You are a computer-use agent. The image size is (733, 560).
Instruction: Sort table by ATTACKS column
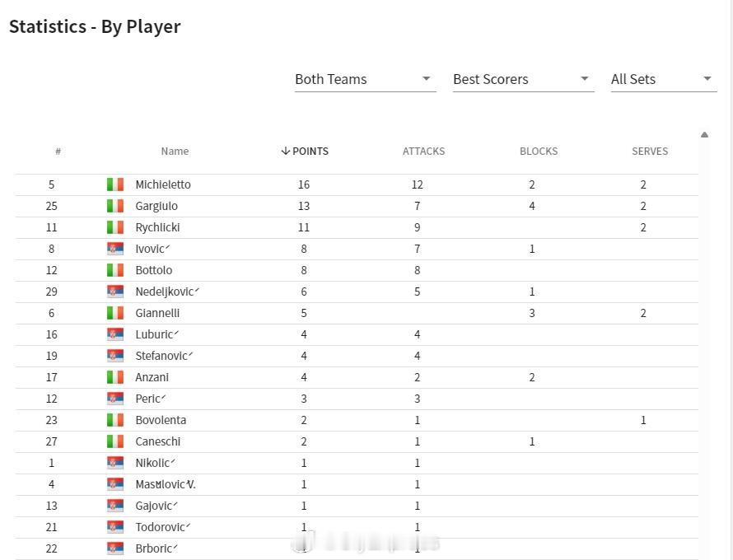pos(423,152)
